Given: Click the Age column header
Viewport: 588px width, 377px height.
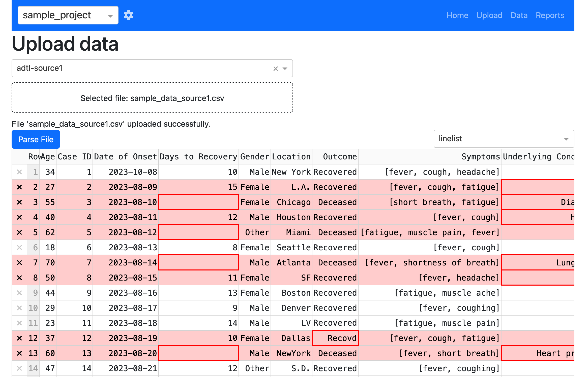Looking at the screenshot, I should (x=48, y=157).
